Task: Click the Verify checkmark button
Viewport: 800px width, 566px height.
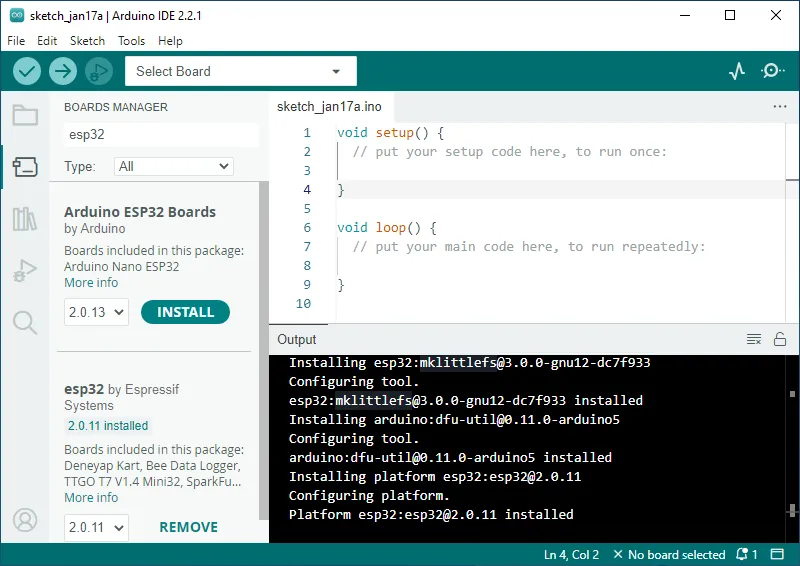Action: [x=27, y=71]
